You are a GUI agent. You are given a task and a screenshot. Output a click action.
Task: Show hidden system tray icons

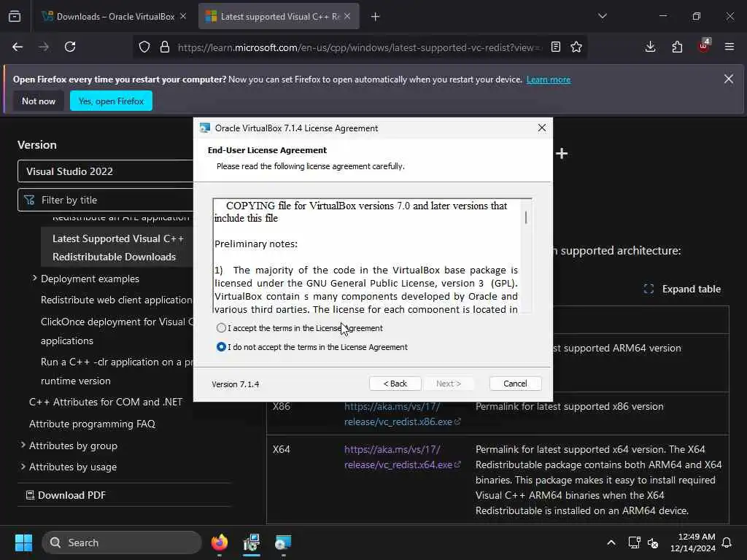[x=611, y=542]
